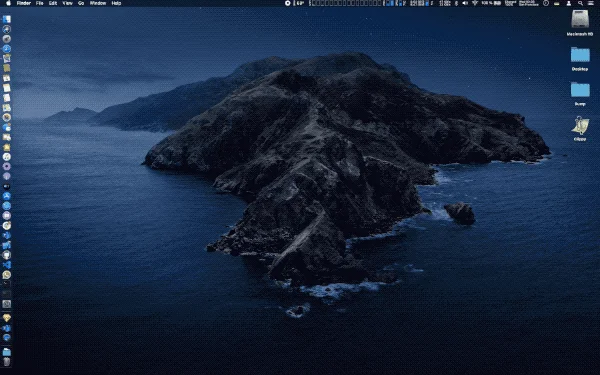This screenshot has height=375, width=600.
Task: Open the Notes app in the dock
Action: tap(7, 88)
